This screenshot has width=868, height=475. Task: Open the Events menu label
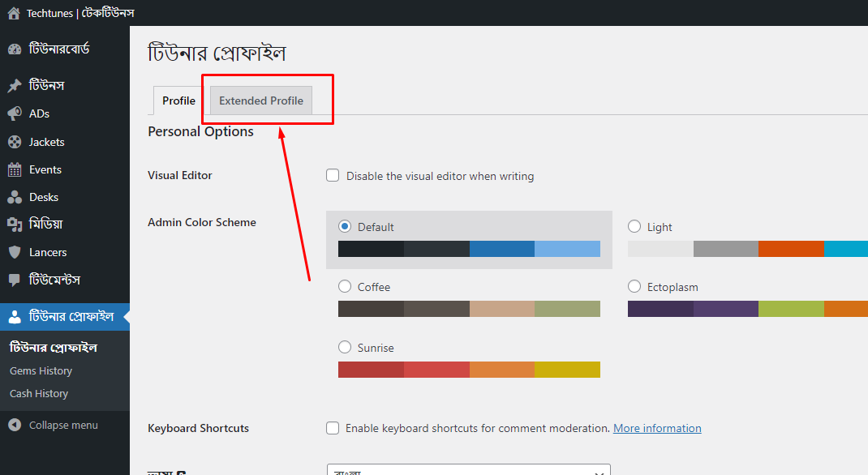45,169
